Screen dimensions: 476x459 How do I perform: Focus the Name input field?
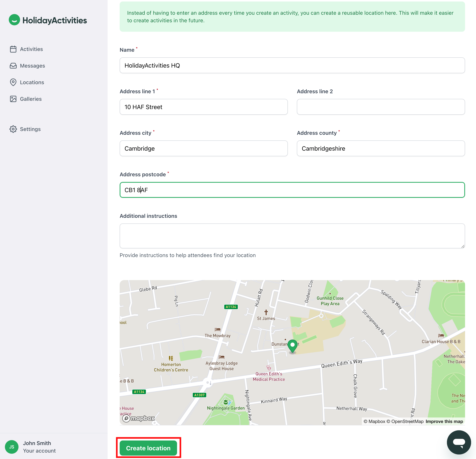click(292, 65)
